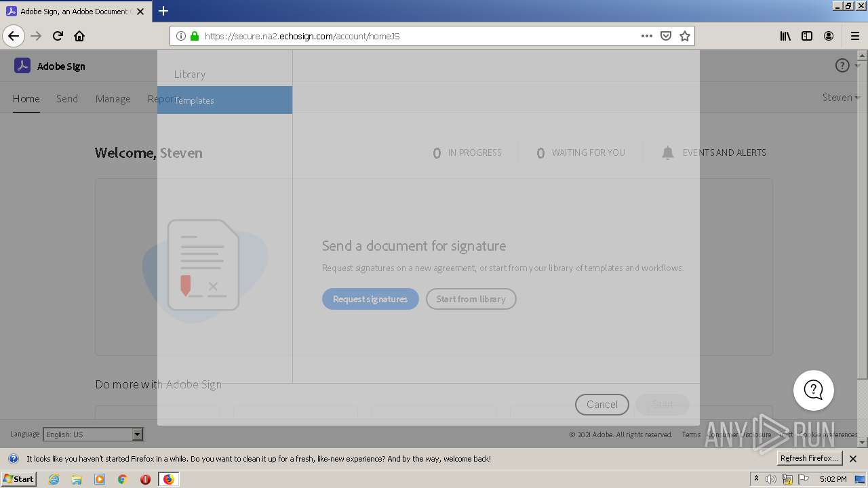Viewport: 868px width, 488px height.
Task: Open the Consumer Disclosure footer link
Action: click(739, 434)
